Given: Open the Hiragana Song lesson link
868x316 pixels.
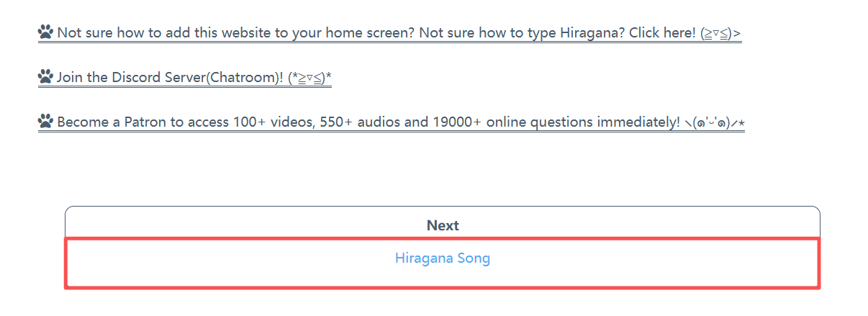Looking at the screenshot, I should pos(442,258).
